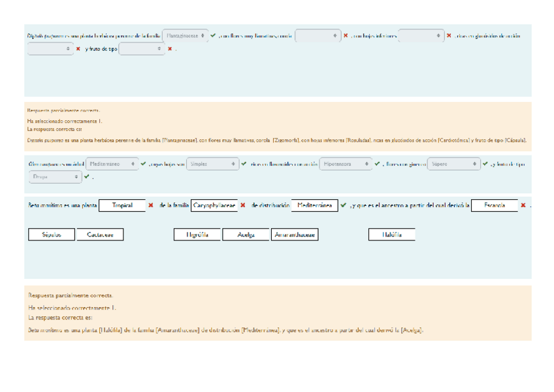Click red cross next to Tropical box
The width and height of the screenshot is (554, 392).
click(151, 205)
